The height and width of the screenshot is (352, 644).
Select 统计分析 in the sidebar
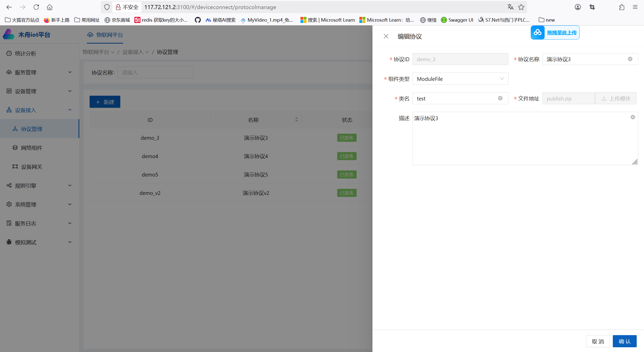[x=25, y=53]
